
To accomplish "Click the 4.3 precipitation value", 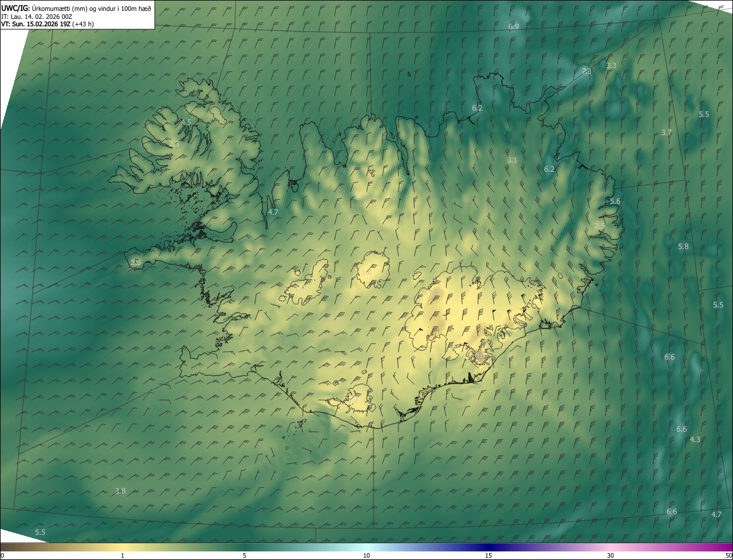I will coord(695,439).
